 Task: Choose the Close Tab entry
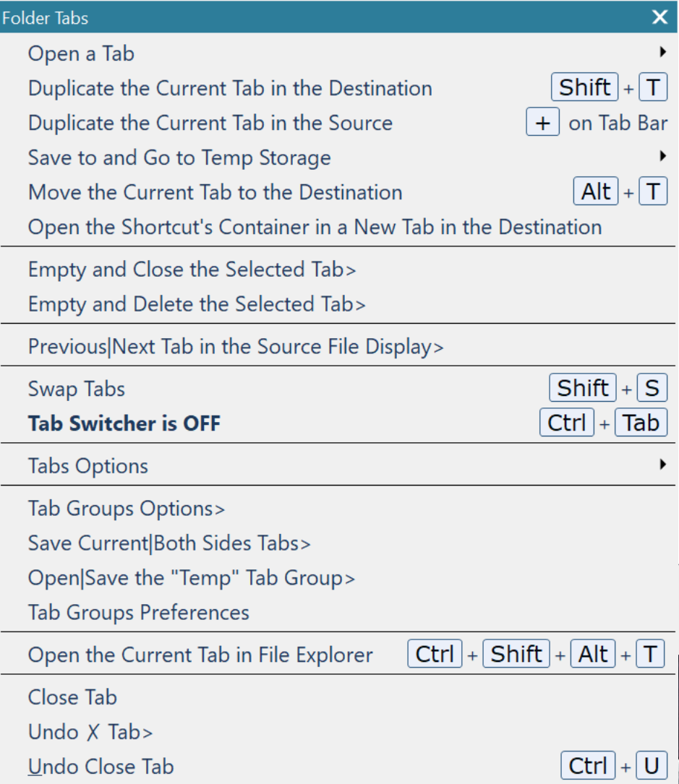pos(338,697)
